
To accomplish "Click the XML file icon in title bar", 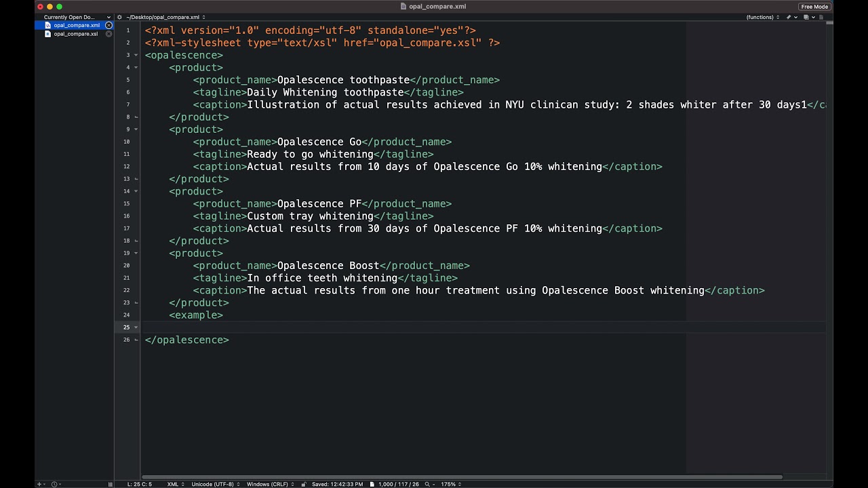I will pos(403,7).
